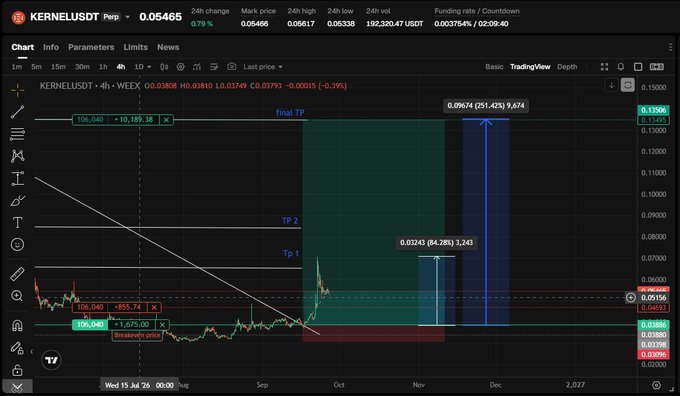Select the crosshair cursor tool

pos(17,90)
